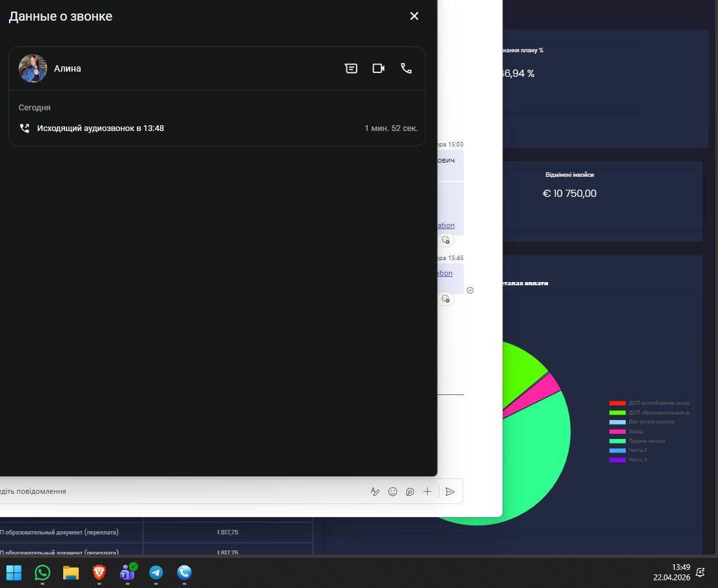Click the Подача личная legend entry

[x=637, y=441]
